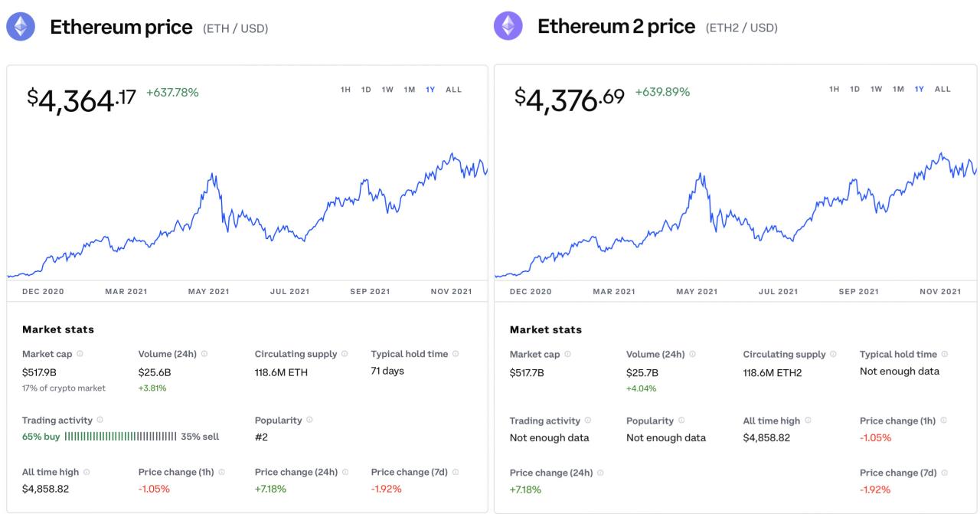The width and height of the screenshot is (980, 514).
Task: Click the $4,364.17 Ethereum price value
Action: pyautogui.click(x=82, y=100)
